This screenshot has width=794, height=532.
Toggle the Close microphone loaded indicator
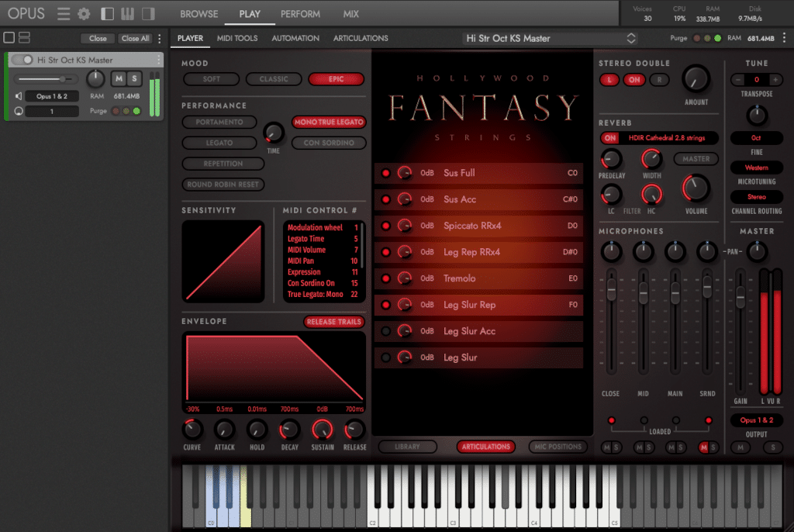pyautogui.click(x=611, y=420)
